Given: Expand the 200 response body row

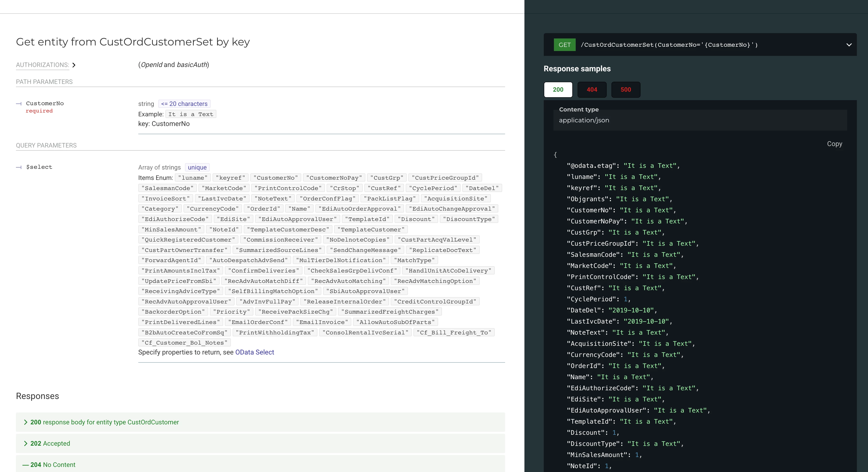Looking at the screenshot, I should (260, 422).
